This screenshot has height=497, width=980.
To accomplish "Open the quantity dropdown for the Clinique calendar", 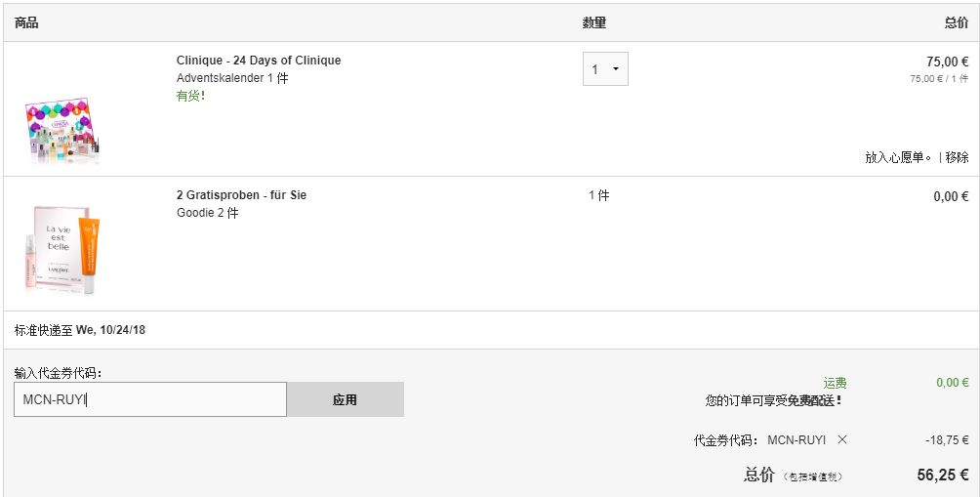I will 605,68.
